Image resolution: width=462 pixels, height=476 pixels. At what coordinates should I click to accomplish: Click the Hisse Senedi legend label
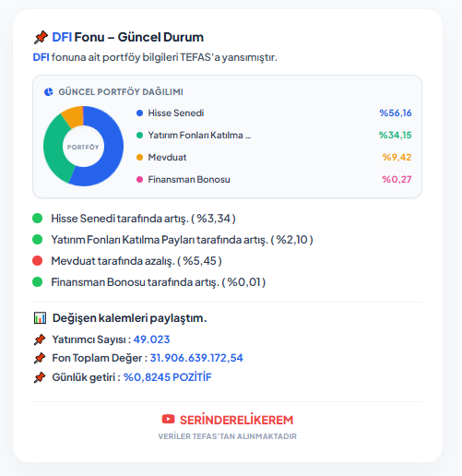click(x=176, y=113)
